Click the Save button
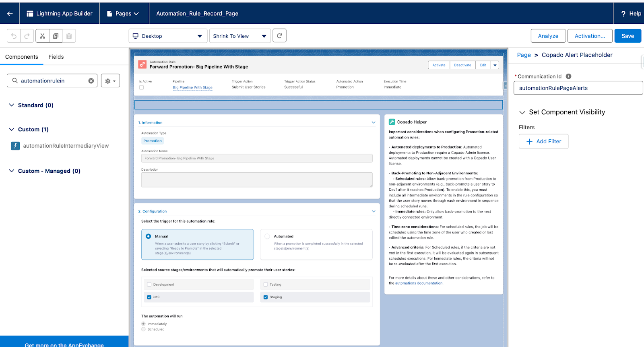Image resolution: width=644 pixels, height=347 pixels. tap(627, 36)
